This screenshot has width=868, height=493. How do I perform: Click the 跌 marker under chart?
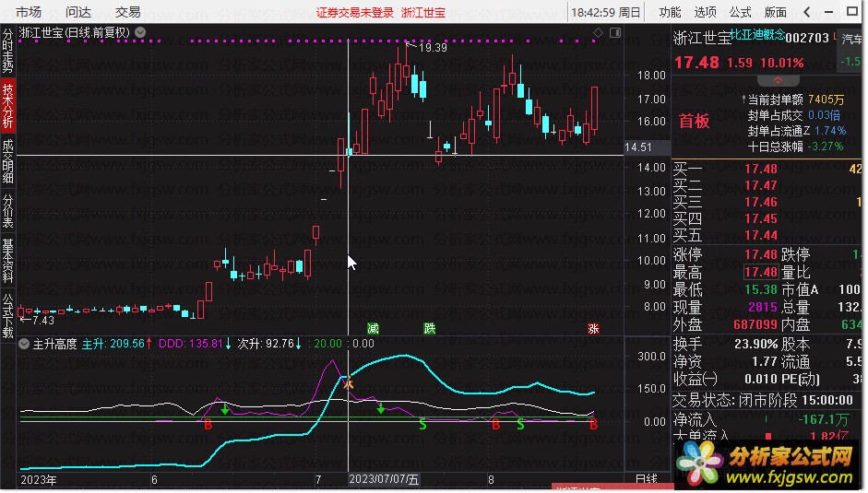tap(430, 329)
